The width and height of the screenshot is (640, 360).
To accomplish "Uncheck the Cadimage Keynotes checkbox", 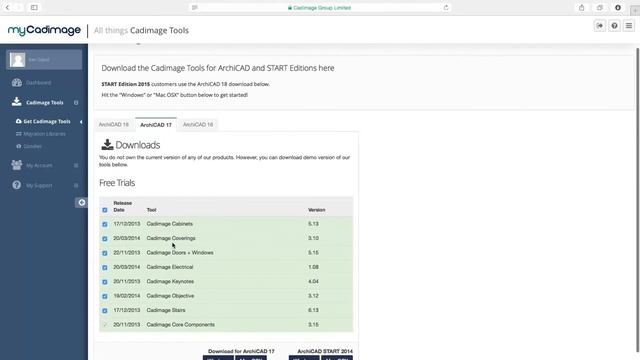I will click(x=105, y=282).
